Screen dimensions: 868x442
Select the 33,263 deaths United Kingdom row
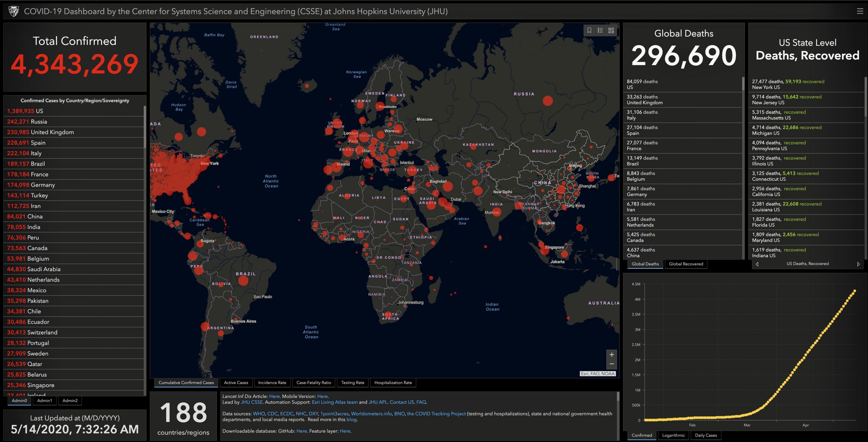683,100
